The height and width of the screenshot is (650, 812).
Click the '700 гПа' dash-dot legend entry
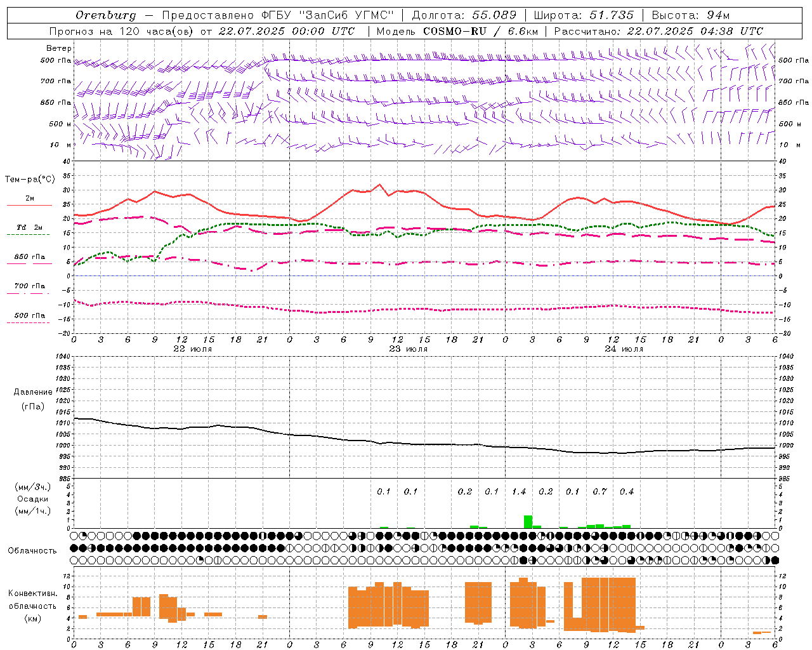[x=29, y=286]
